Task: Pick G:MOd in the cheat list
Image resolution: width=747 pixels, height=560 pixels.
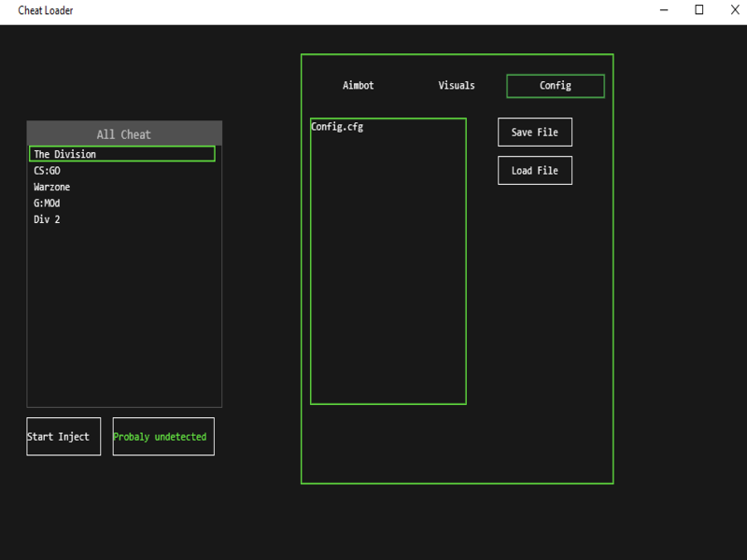Action: click(122, 203)
